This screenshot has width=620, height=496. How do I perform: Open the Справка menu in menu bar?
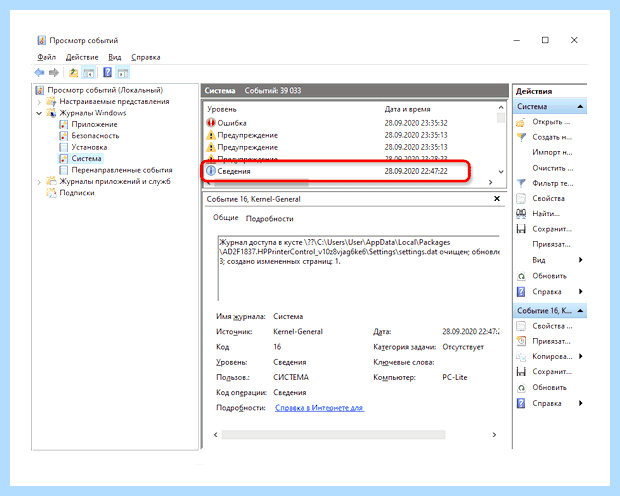point(146,57)
